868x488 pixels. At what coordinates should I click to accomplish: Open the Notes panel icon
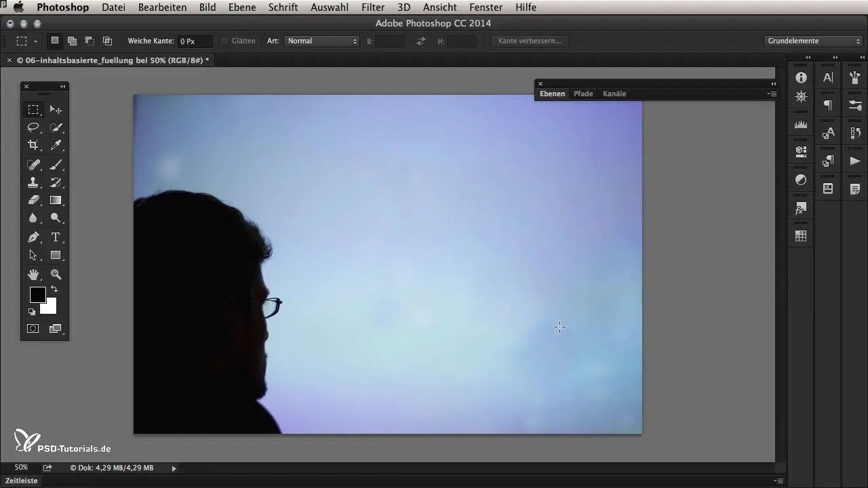(854, 189)
